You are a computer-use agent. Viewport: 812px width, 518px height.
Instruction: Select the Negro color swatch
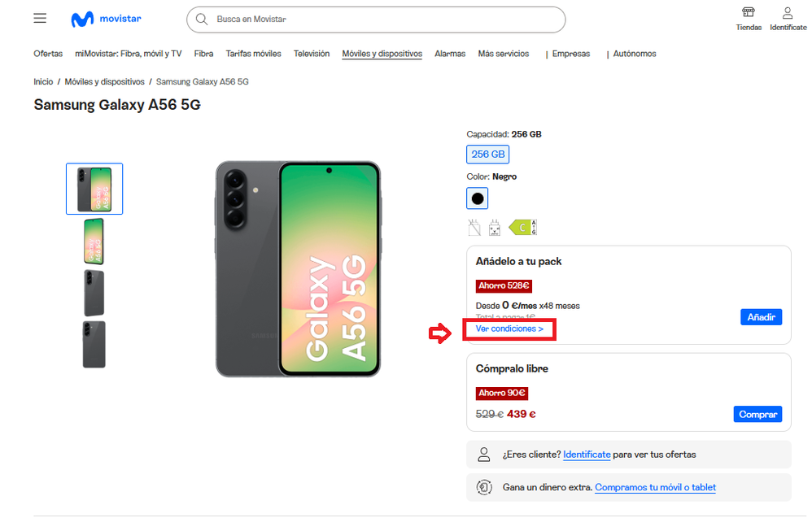click(478, 198)
